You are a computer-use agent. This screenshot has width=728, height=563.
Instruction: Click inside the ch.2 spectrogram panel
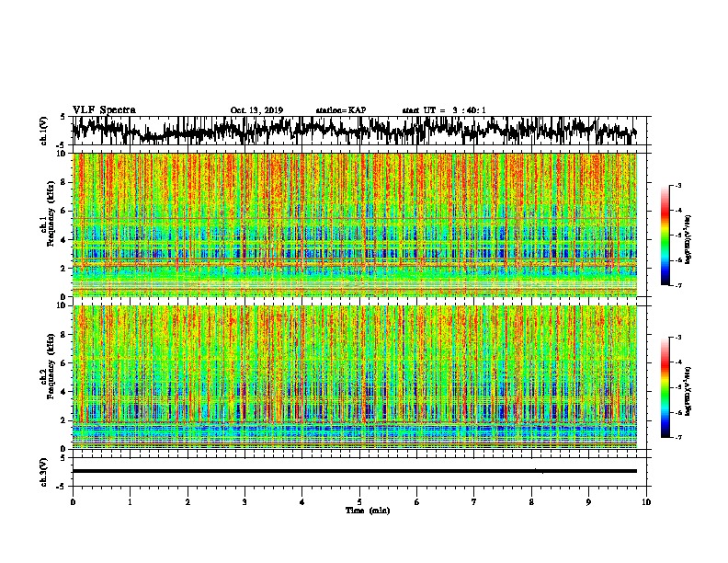pos(355,377)
